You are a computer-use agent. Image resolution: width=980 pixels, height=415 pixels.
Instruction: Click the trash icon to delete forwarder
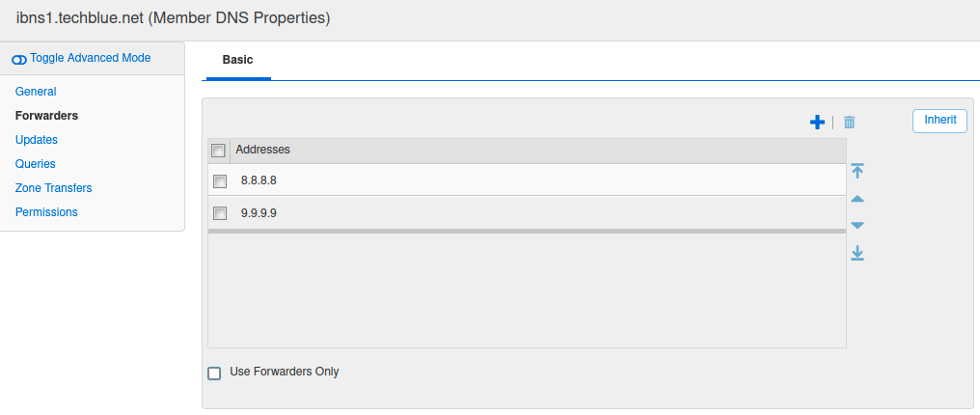pyautogui.click(x=850, y=123)
